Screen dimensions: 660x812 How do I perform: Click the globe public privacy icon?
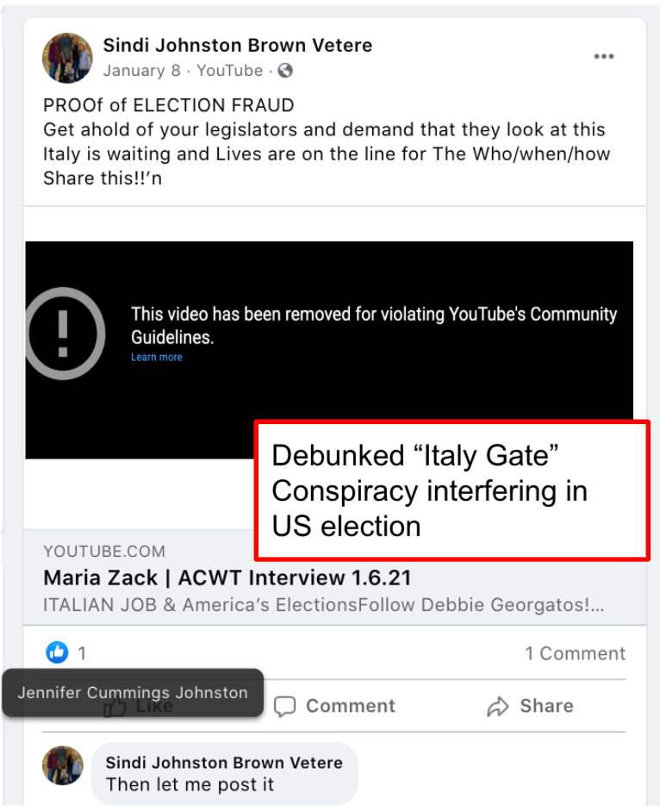click(x=285, y=71)
